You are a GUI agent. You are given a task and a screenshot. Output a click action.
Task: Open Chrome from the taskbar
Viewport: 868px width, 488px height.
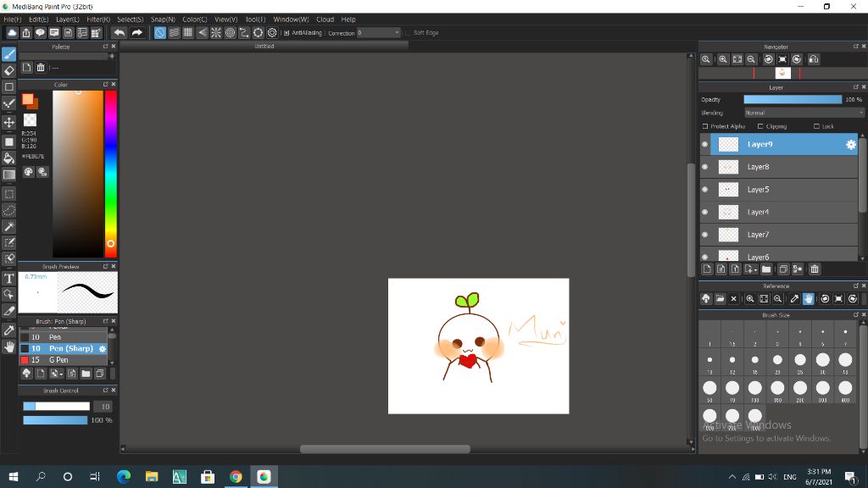point(236,477)
